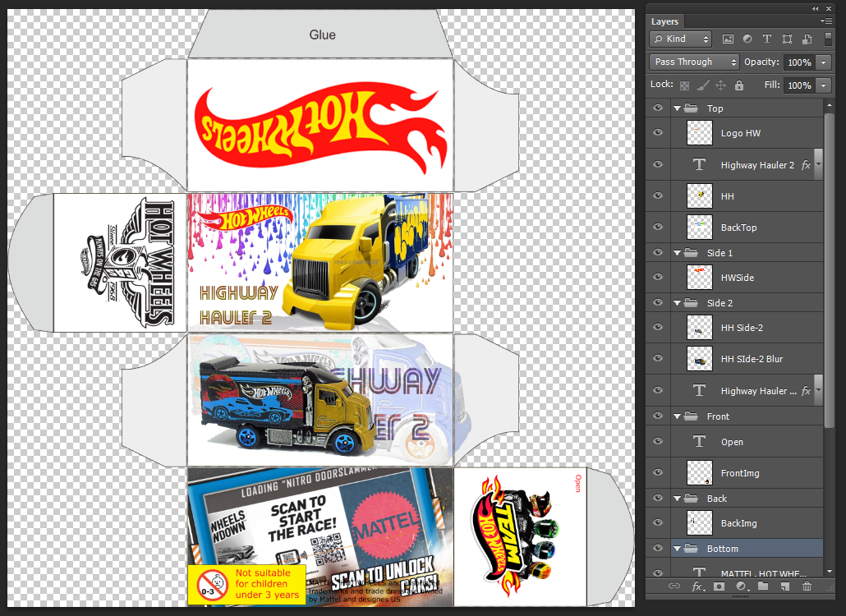This screenshot has height=616, width=846.
Task: Filter layers by type layer icon
Action: tap(766, 39)
